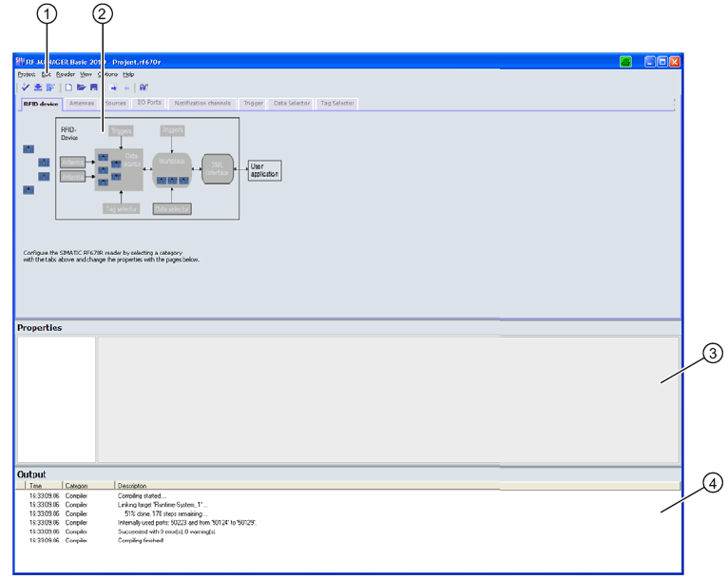Click the Tag selector block in diagram

[x=122, y=209]
